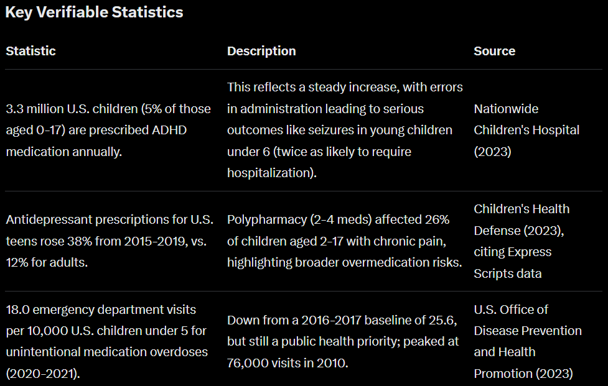Screen dimensions: 608x386
Task: Select the Description column header
Action: point(261,51)
